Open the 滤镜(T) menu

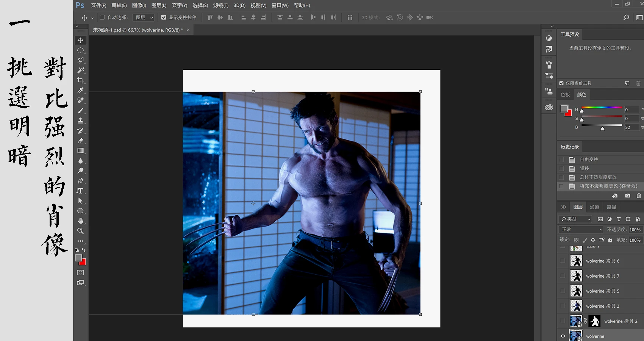[x=221, y=5]
